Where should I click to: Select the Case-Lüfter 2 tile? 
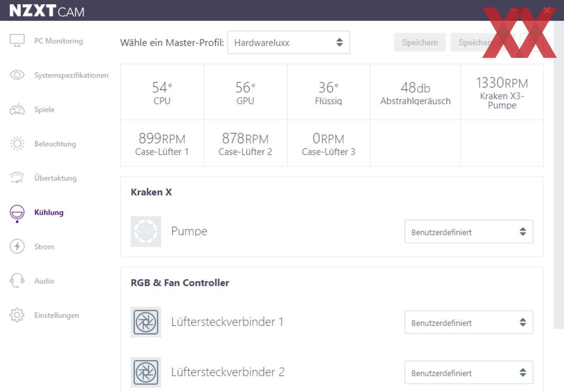246,143
